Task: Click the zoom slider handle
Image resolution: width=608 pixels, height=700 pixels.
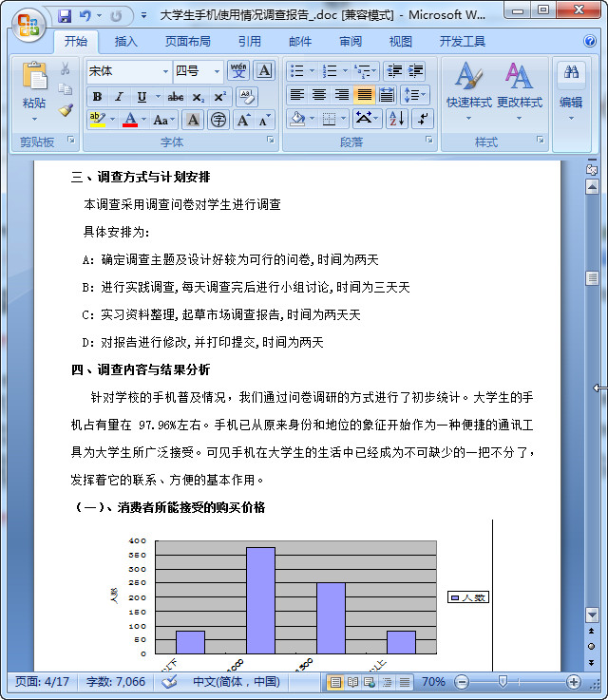Action: (x=503, y=681)
